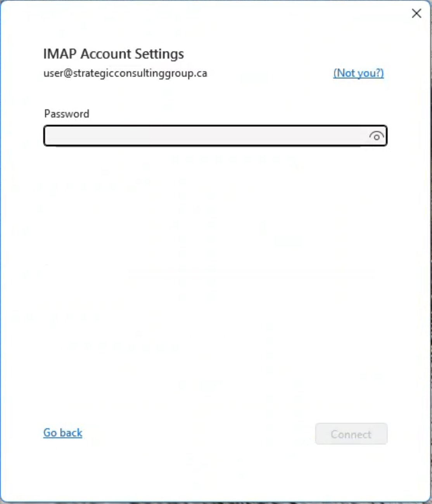Connect the IMAP account
432x504 pixels.
pyautogui.click(x=351, y=434)
